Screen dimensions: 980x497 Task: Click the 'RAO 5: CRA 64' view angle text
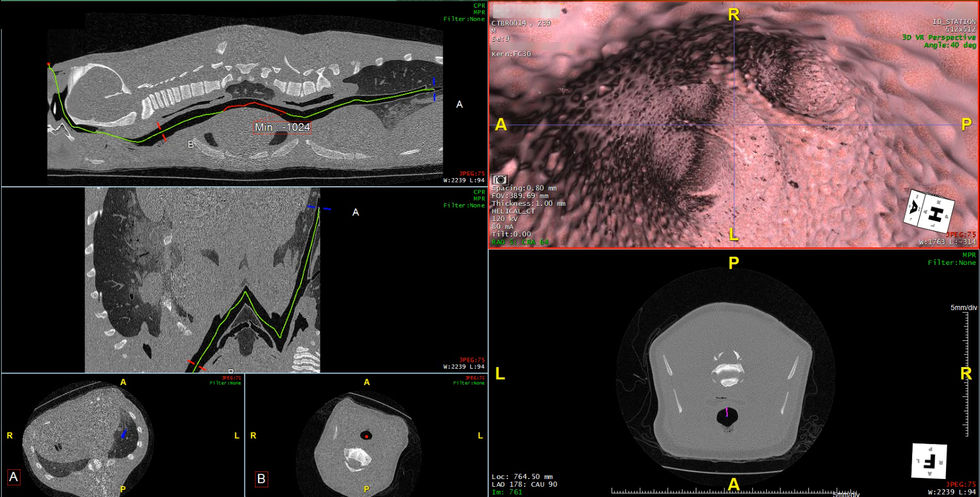[x=520, y=242]
